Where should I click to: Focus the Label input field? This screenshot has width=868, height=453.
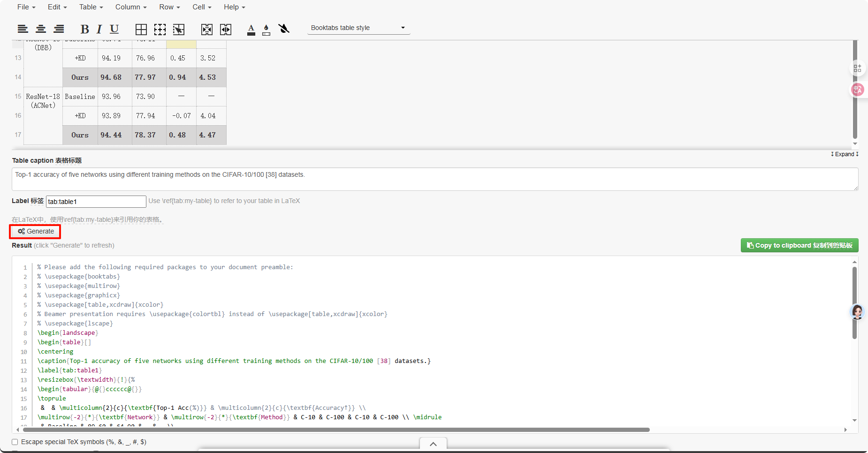coord(96,202)
